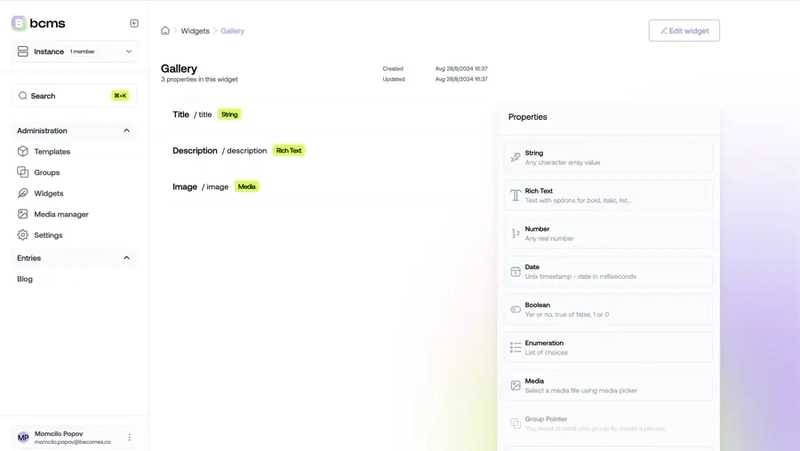Screen dimensions: 800x451
Task: Add a Boolean property from panel
Action: pos(608,309)
